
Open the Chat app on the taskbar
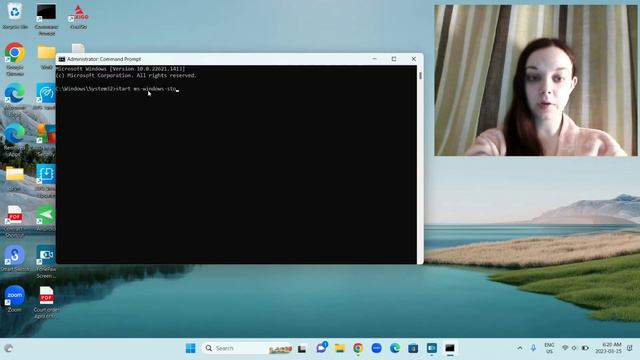(x=321, y=348)
